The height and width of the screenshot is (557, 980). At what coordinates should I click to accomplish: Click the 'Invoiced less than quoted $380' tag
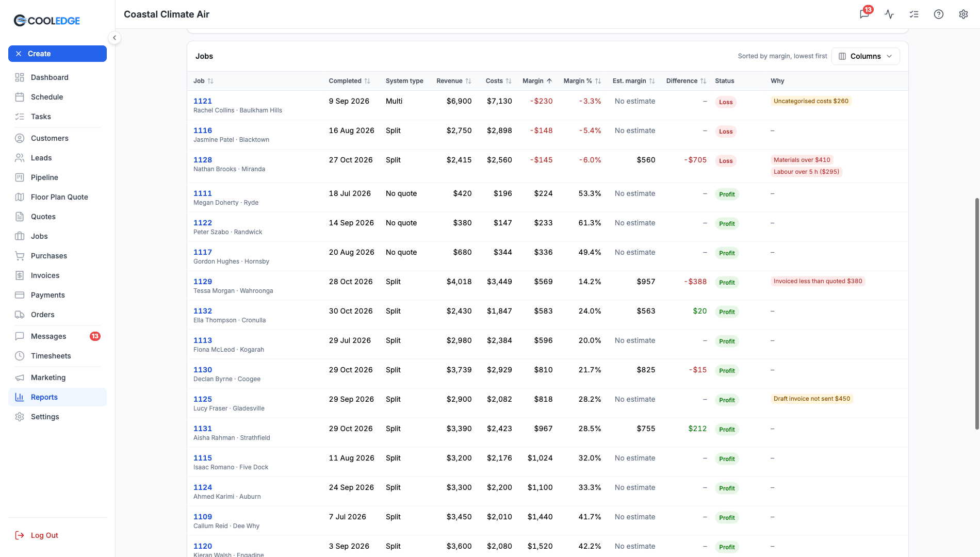(818, 281)
